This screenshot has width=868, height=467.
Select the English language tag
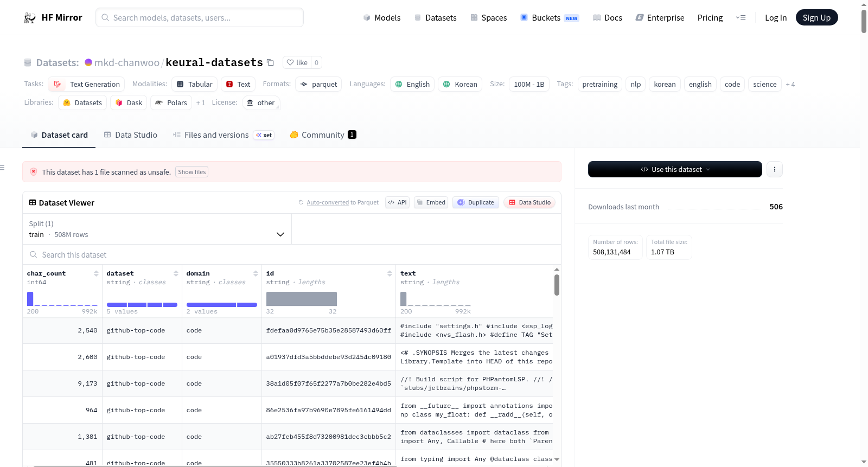(x=412, y=84)
